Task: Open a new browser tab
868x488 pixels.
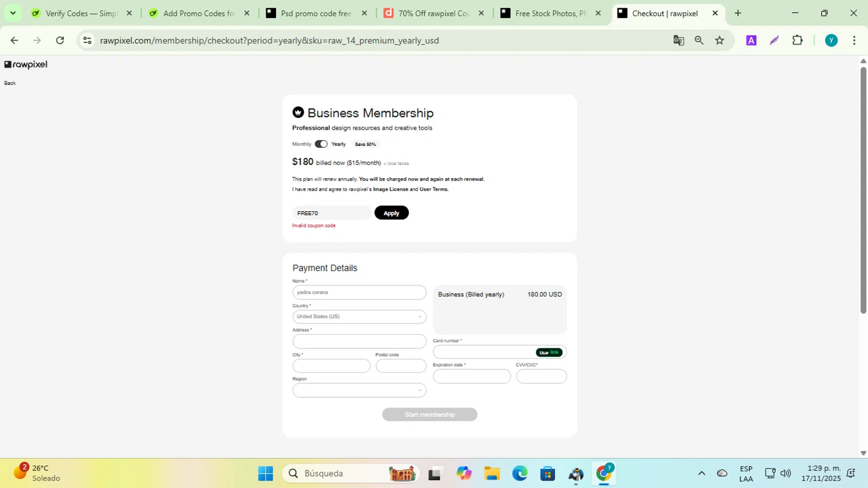Action: tap(738, 13)
